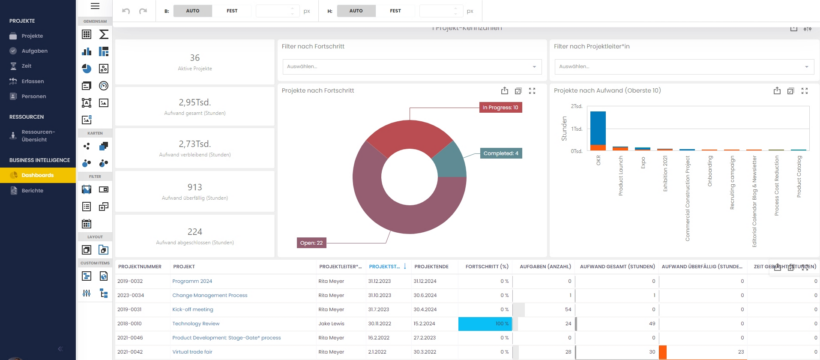Add a Grid item from the toolbox
820x360 pixels.
click(x=87, y=35)
